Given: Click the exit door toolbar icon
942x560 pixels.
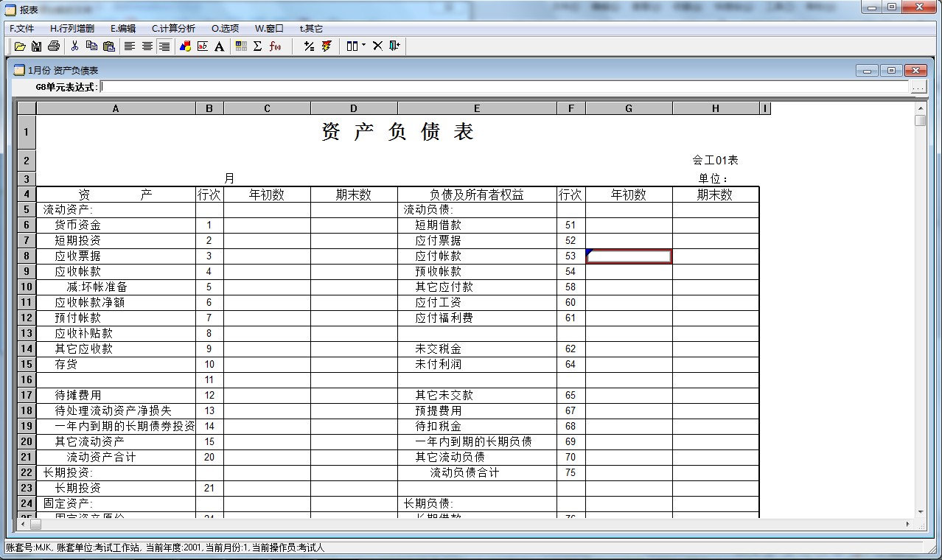Looking at the screenshot, I should coord(394,46).
